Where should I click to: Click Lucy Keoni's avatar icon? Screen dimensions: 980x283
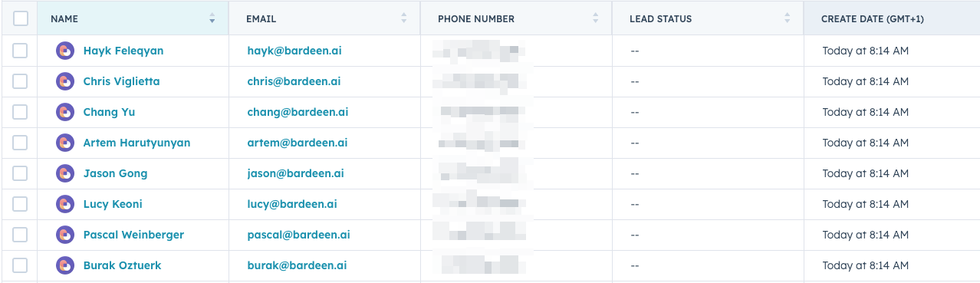(65, 204)
